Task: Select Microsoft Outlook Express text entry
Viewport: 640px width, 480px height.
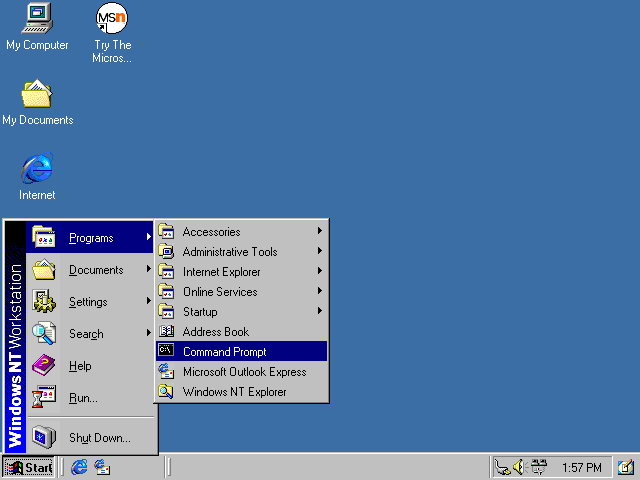Action: pyautogui.click(x=244, y=372)
